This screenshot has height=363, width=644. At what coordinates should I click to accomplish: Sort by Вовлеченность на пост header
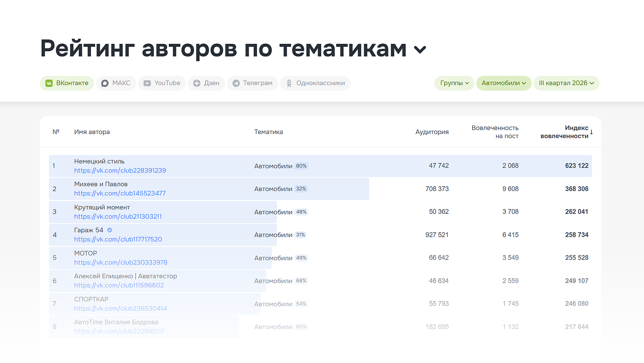pos(495,132)
